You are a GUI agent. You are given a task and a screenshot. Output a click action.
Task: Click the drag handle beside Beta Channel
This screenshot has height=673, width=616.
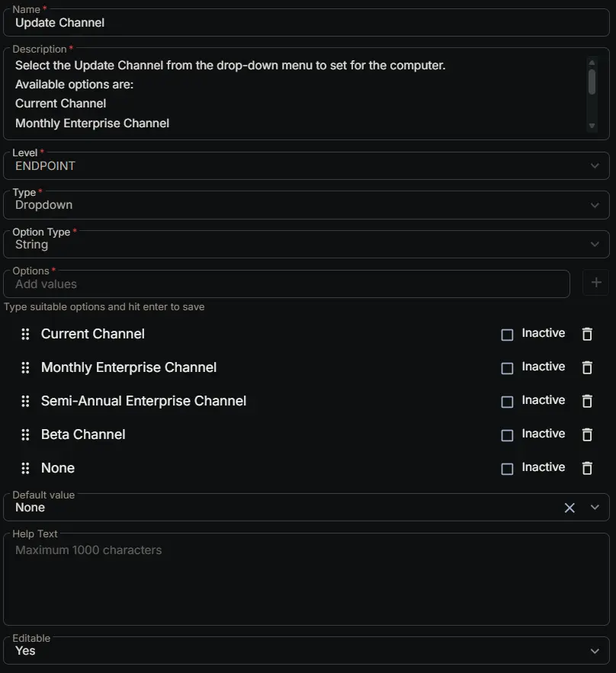25,434
